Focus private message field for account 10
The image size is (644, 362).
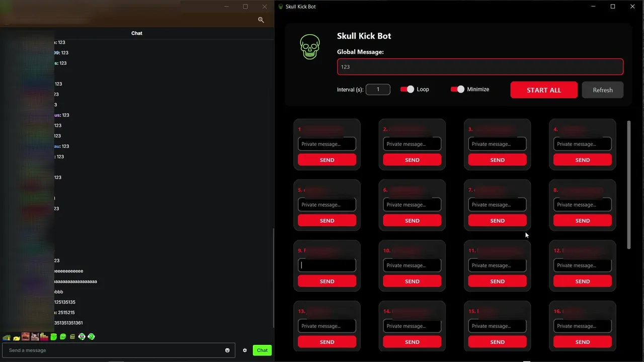[412, 265]
